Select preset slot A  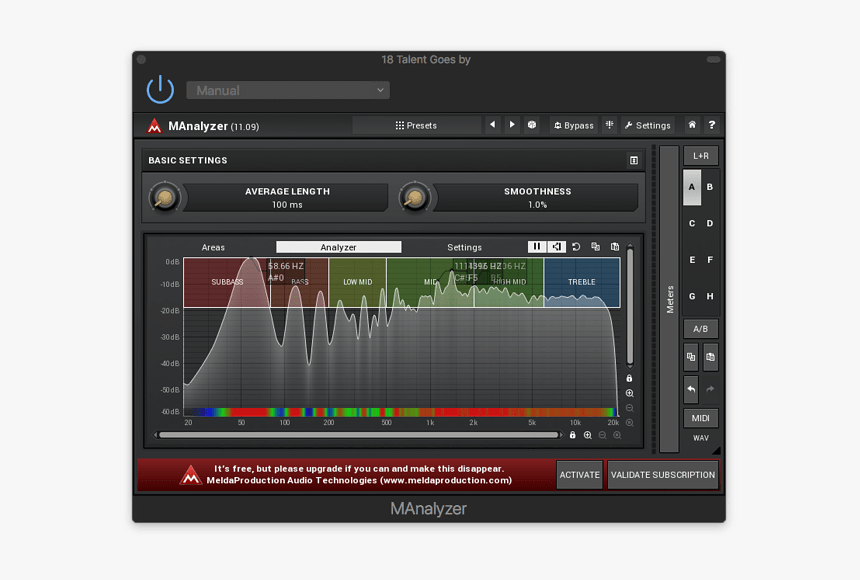[x=692, y=187]
